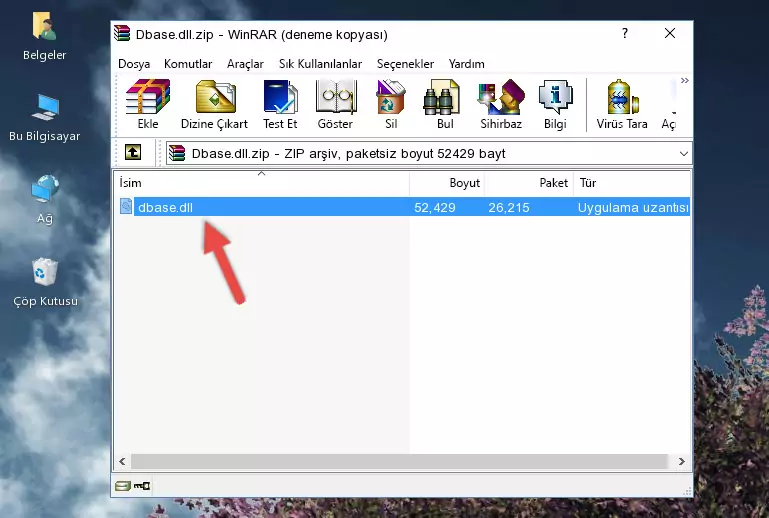The width and height of the screenshot is (769, 518).
Task: Click the Dbase.dll.zip address bar field
Action: point(429,154)
